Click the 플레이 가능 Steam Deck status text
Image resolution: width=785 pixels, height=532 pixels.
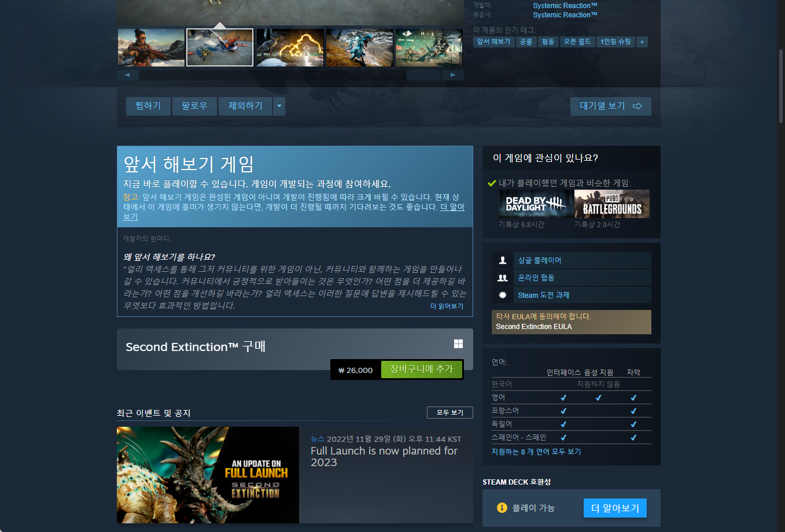tap(533, 508)
